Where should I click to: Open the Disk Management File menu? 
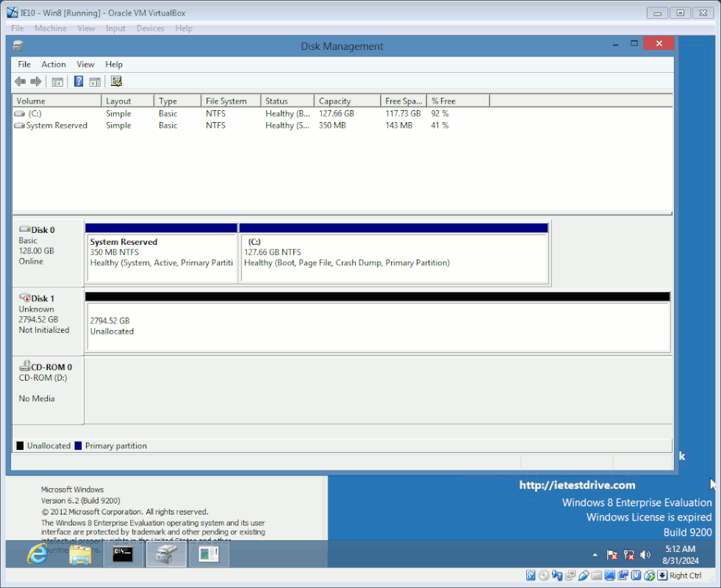click(24, 65)
